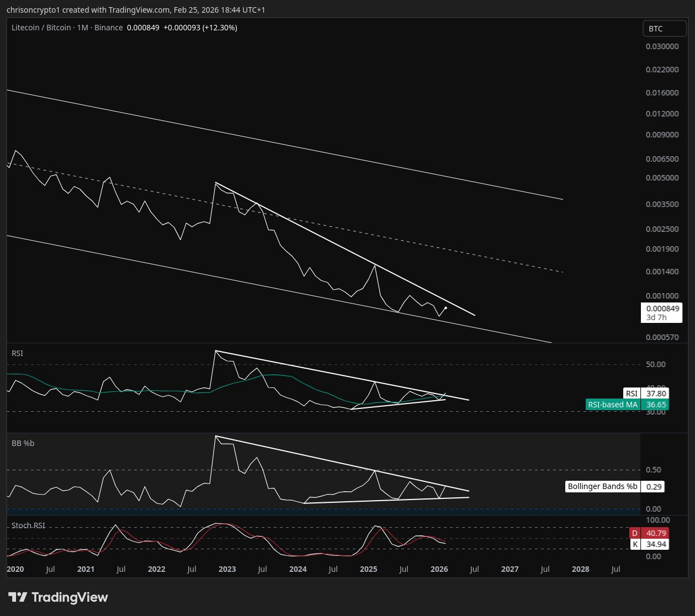Click the K 34.94 value tag
695x616 pixels.
649,544
